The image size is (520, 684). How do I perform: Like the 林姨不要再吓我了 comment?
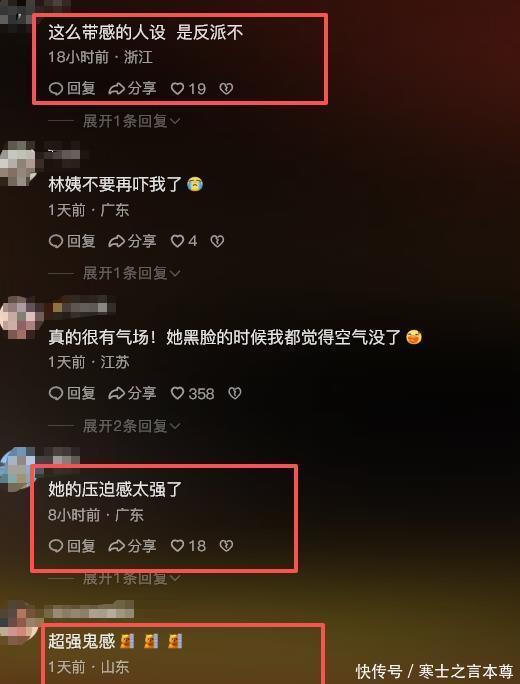(x=184, y=241)
